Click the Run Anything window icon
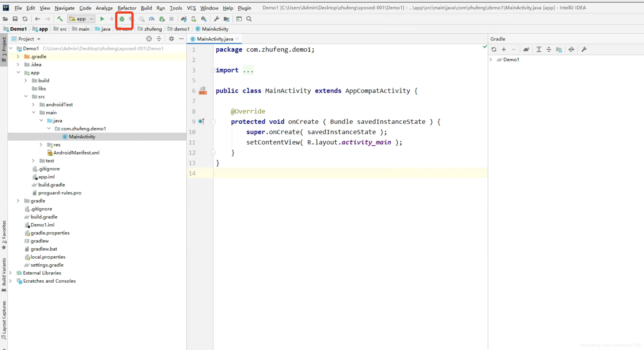Screen dimensions: 644x350 click(239, 19)
